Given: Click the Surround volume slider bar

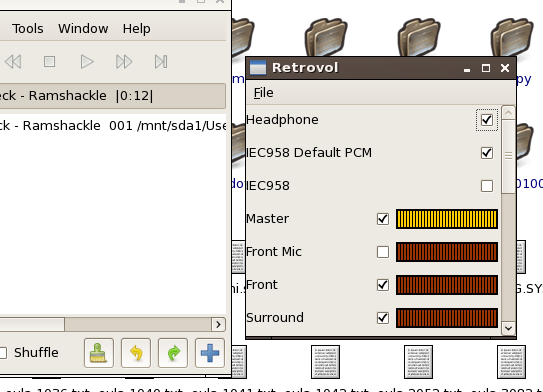Looking at the screenshot, I should [447, 318].
